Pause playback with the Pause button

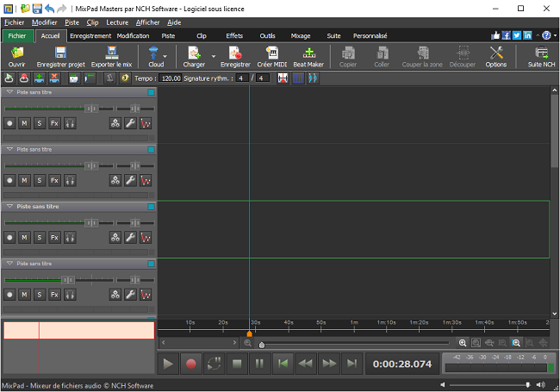259,364
